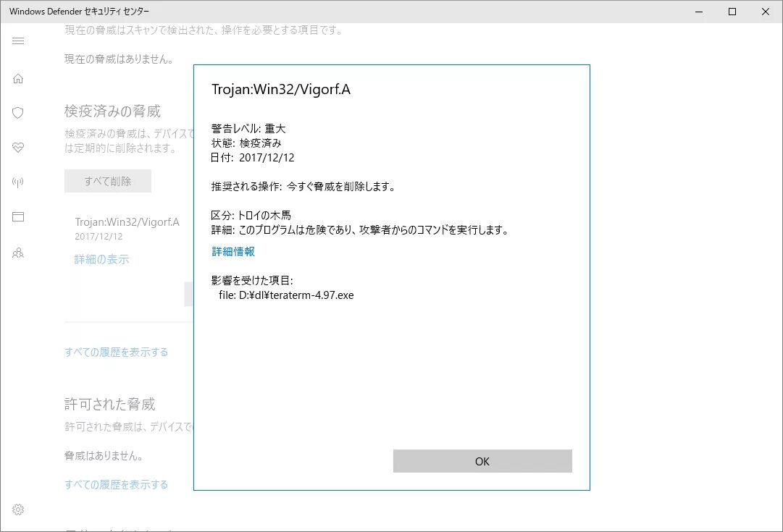Viewport: 783px width, 532px height.
Task: Click the 区分: トロイの木馬 line
Action: (251, 216)
